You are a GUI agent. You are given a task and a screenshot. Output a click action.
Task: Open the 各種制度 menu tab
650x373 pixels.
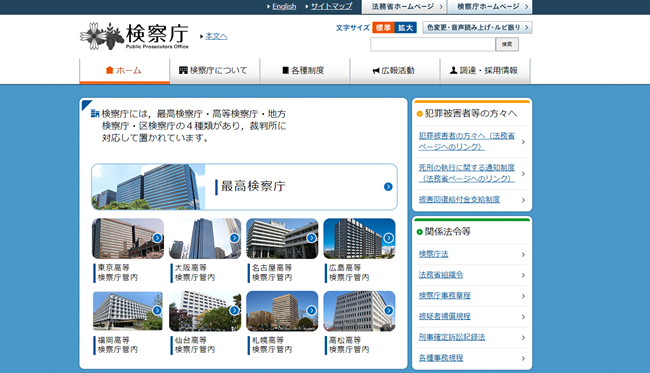[305, 71]
